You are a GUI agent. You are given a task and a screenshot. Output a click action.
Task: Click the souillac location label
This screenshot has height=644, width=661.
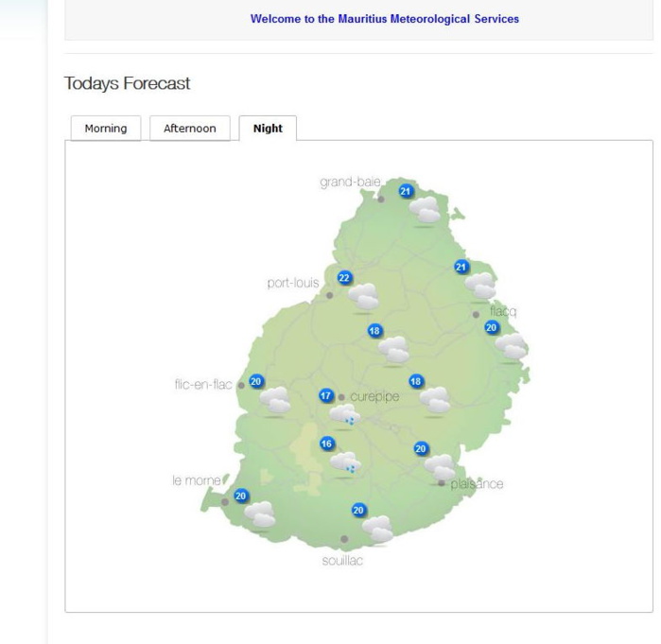(342, 561)
